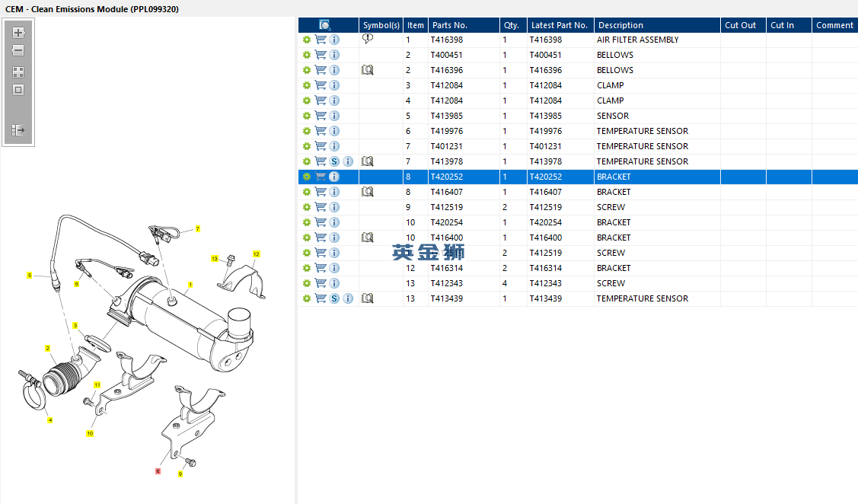Add AIR FILTER ASSEMBLY to cart
Viewport: 858px width, 504px height.
(321, 40)
